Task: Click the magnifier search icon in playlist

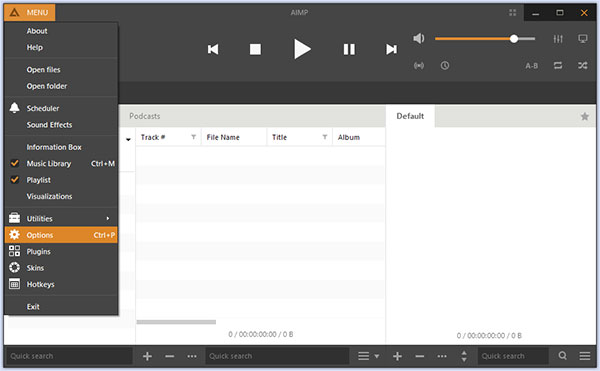Action: click(562, 356)
